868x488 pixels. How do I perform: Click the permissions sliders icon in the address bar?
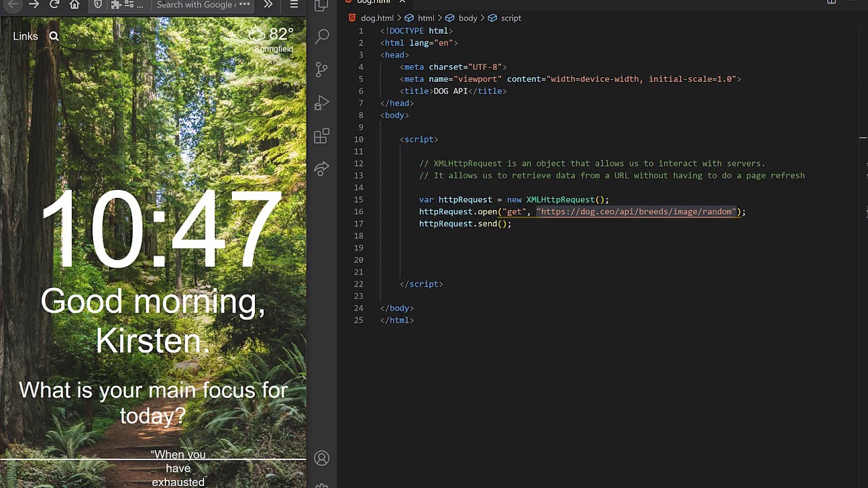point(129,5)
